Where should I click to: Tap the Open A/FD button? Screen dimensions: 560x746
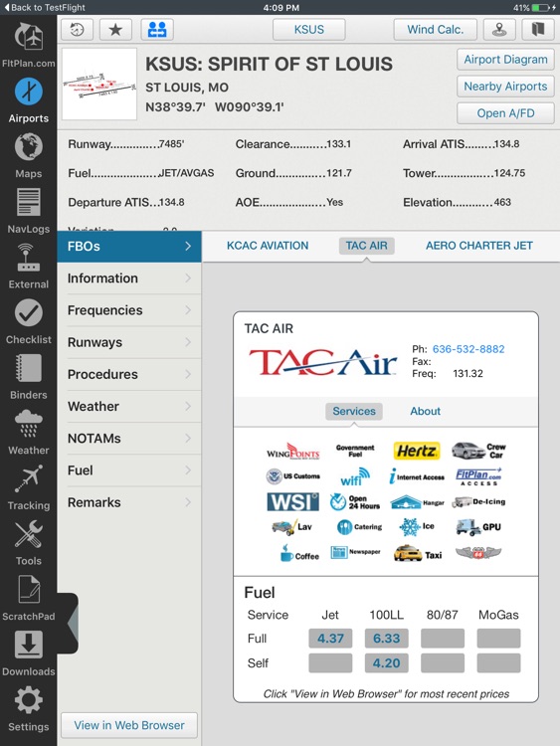(505, 113)
